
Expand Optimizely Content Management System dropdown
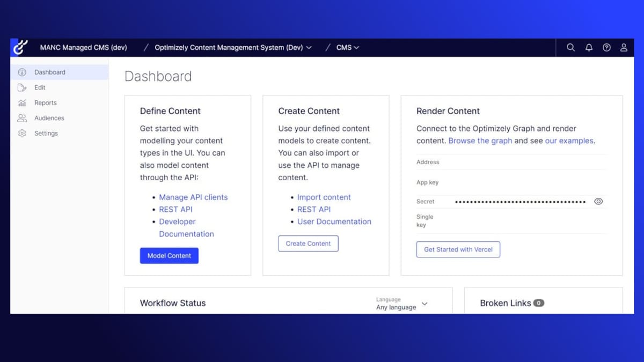click(x=233, y=48)
